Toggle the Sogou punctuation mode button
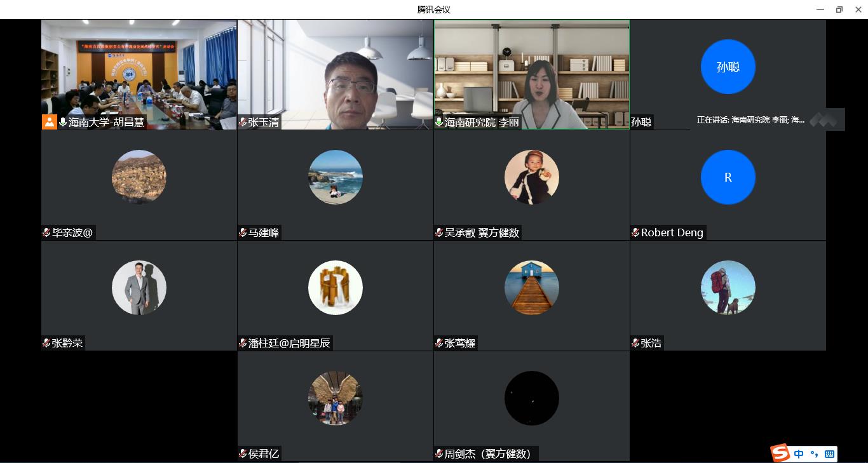The height and width of the screenshot is (463, 868). 814,453
